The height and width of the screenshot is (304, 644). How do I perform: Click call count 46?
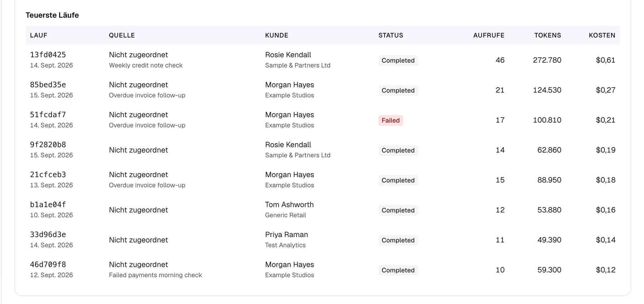tap(500, 60)
